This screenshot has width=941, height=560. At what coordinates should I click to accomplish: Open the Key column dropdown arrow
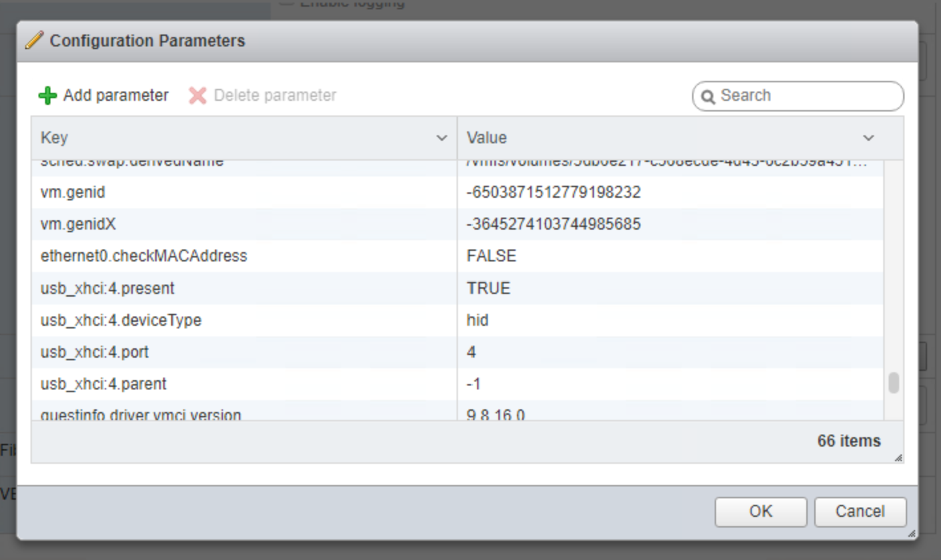point(441,138)
